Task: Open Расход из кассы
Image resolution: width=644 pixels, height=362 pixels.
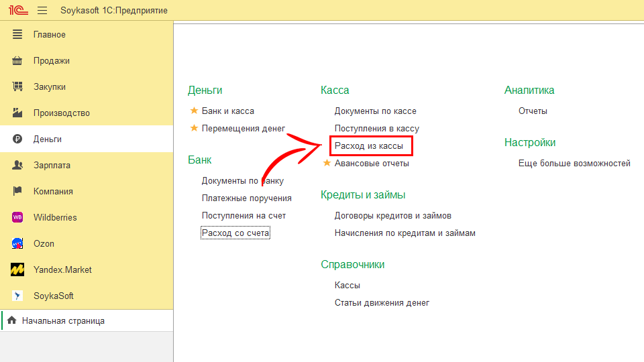Action: pos(369,145)
